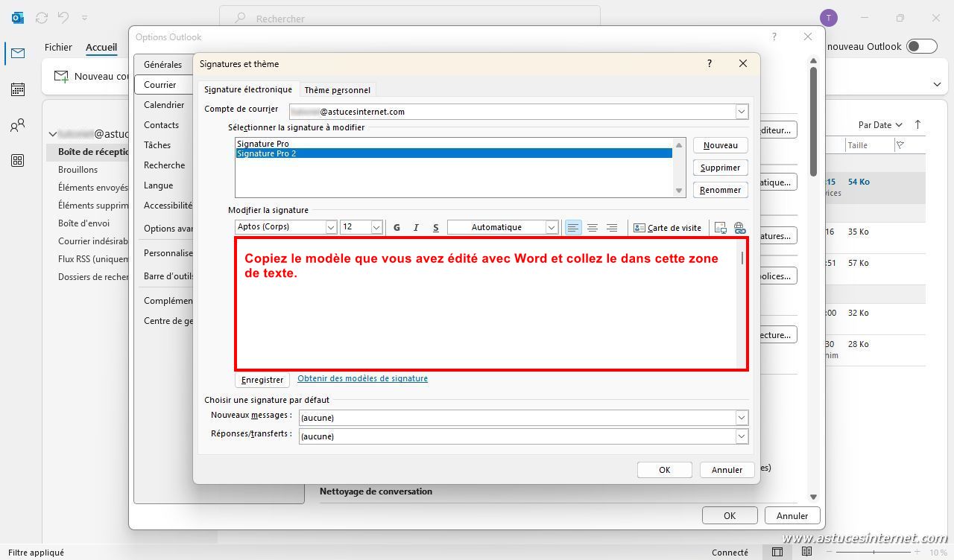Click the filter icon in message list header

[900, 145]
